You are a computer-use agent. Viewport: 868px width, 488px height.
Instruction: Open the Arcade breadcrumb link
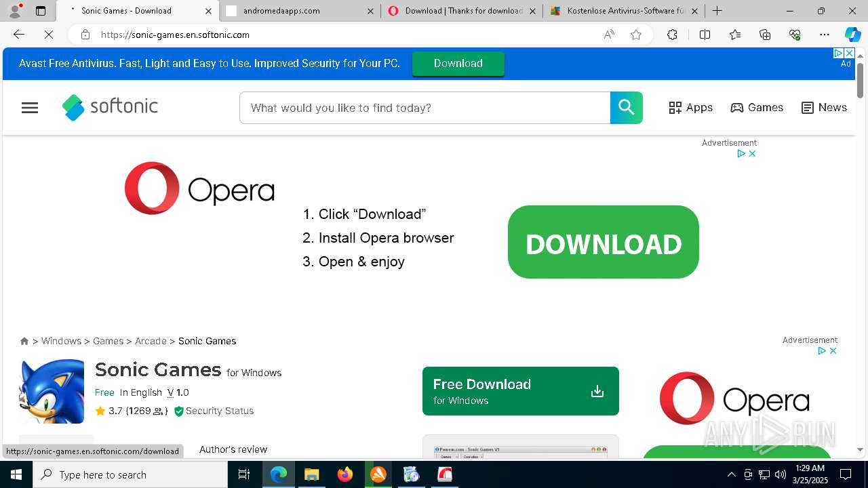coord(151,341)
